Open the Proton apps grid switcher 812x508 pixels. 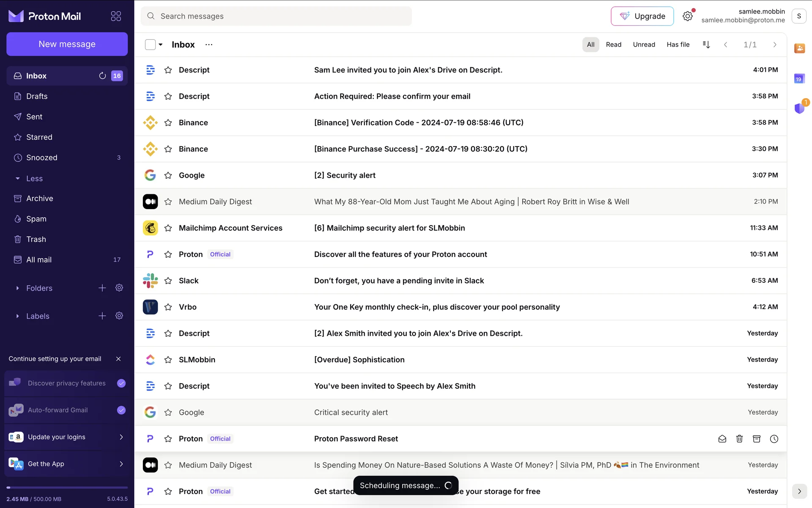[x=116, y=16]
